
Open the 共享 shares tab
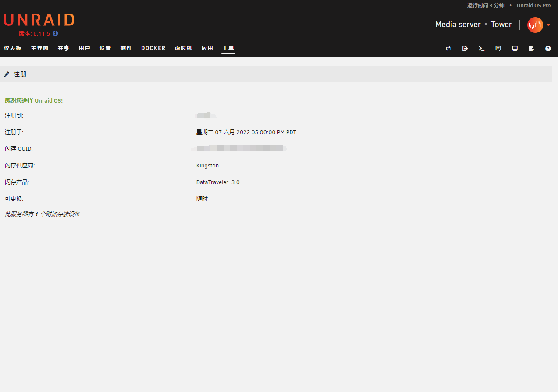click(x=64, y=48)
